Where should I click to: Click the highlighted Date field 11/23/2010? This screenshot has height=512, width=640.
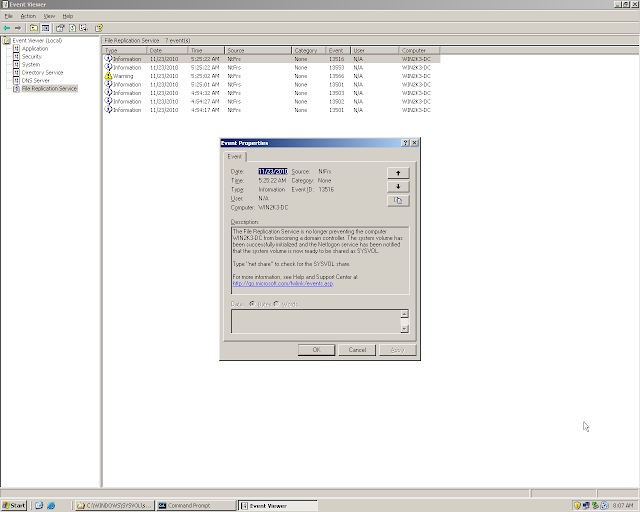pos(273,171)
